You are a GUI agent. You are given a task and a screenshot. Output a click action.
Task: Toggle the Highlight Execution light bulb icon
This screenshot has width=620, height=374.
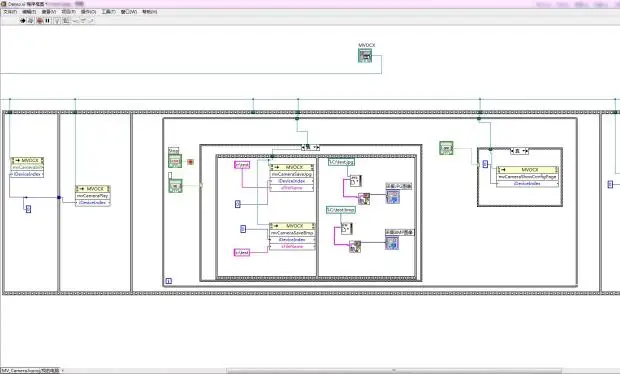pyautogui.click(x=57, y=21)
